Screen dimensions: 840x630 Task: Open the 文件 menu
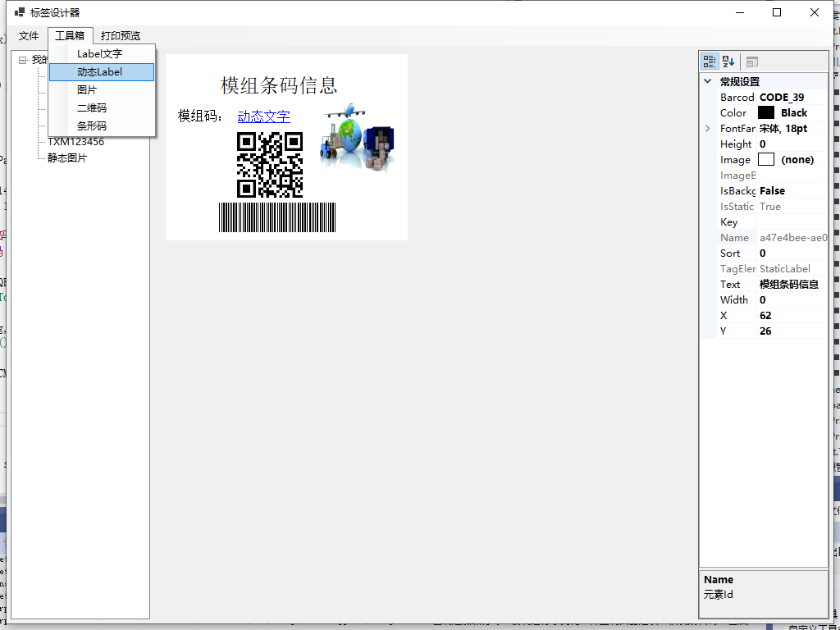tap(29, 36)
